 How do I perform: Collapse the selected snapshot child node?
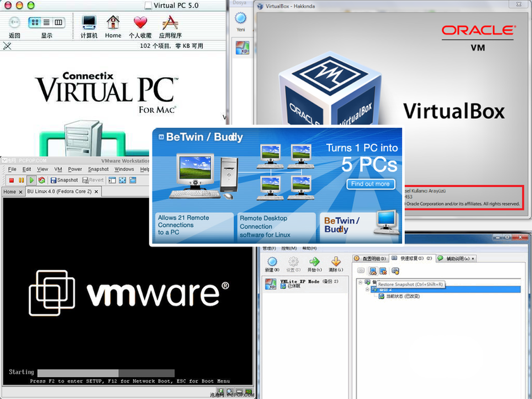(x=367, y=289)
